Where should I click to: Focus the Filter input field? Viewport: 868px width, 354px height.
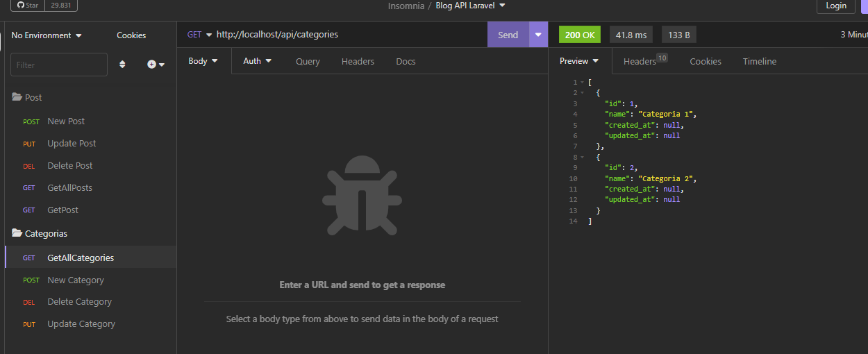click(59, 65)
